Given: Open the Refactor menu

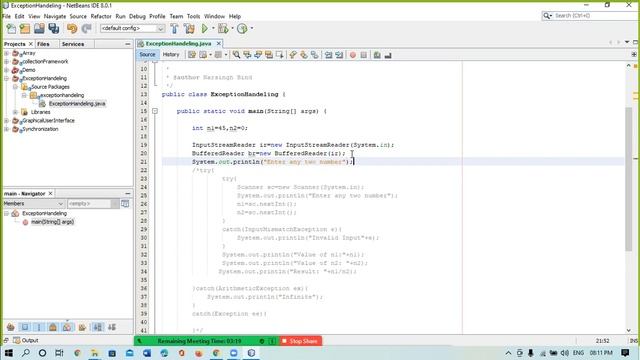Looking at the screenshot, I should [x=101, y=16].
